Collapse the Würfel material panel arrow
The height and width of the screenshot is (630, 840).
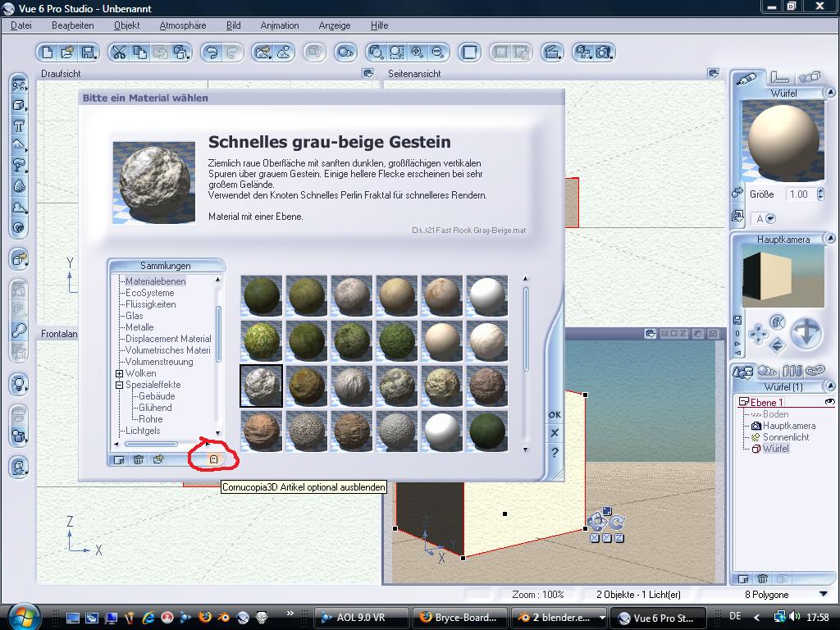click(830, 93)
